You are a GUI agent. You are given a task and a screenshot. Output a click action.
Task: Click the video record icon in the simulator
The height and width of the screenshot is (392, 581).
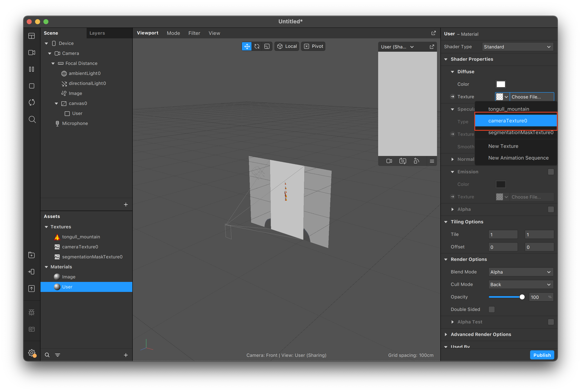pyautogui.click(x=389, y=161)
